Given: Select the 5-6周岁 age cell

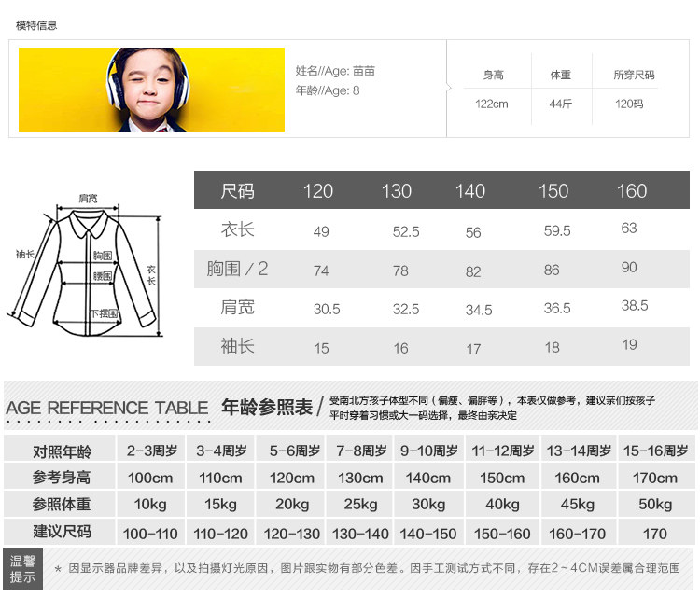Looking at the screenshot, I should pos(295,451).
